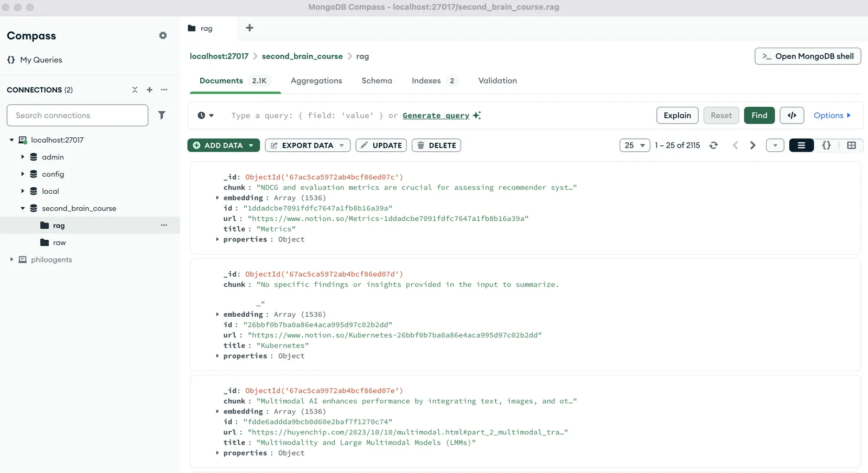
Task: Open the documents per page dropdown
Action: tap(635, 145)
